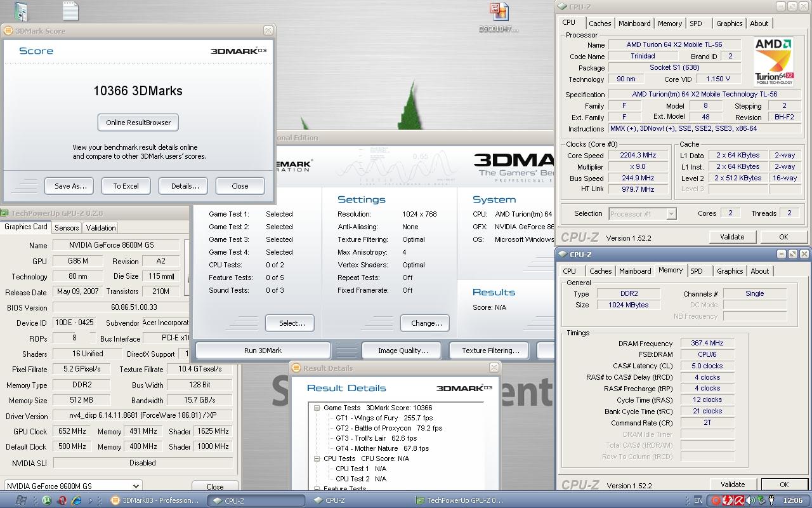Open Processor selection dropdown in CPU-Z
Image resolution: width=812 pixels, height=508 pixels.
[x=643, y=214]
